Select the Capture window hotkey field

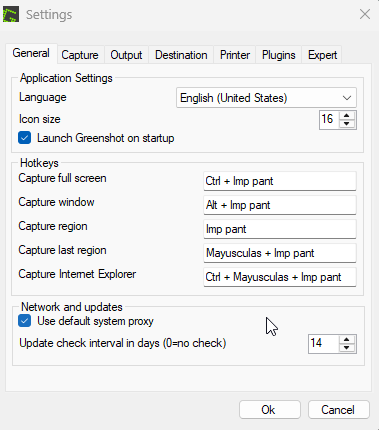tap(280, 205)
